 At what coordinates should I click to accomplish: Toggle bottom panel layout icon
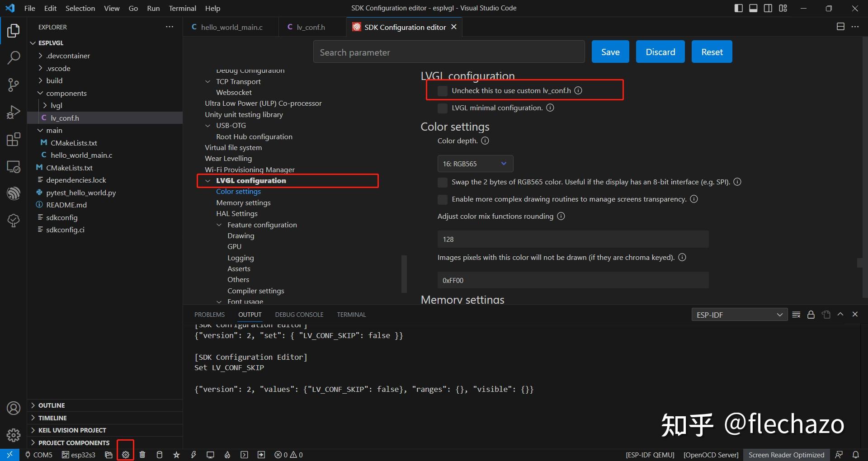point(753,8)
